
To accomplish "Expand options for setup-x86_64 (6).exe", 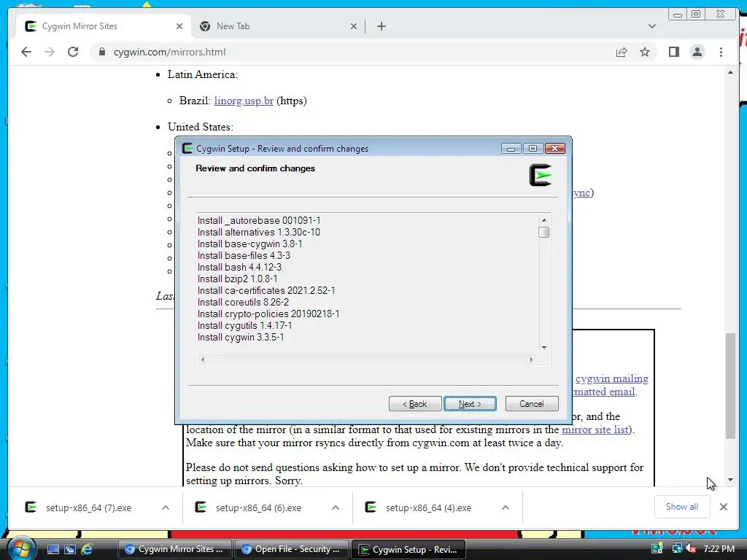I will pos(336,507).
